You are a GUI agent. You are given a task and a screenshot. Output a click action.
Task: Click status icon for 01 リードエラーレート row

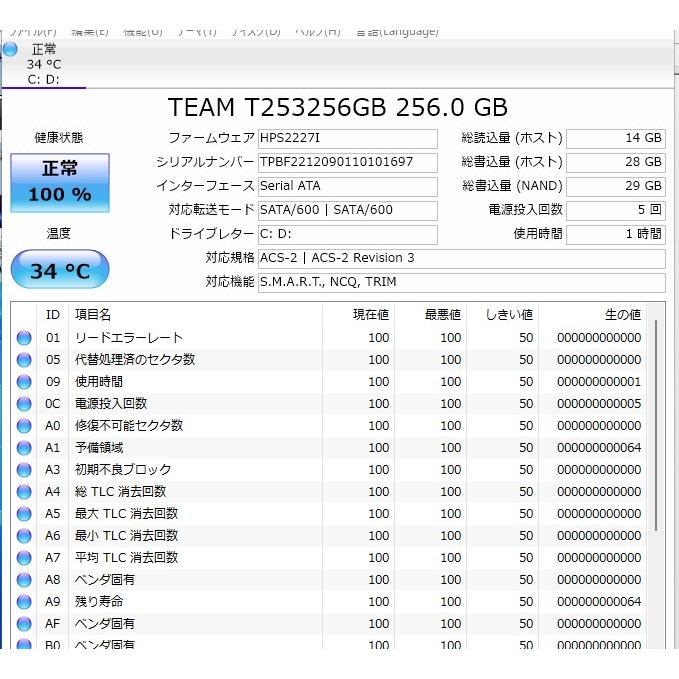point(24,338)
